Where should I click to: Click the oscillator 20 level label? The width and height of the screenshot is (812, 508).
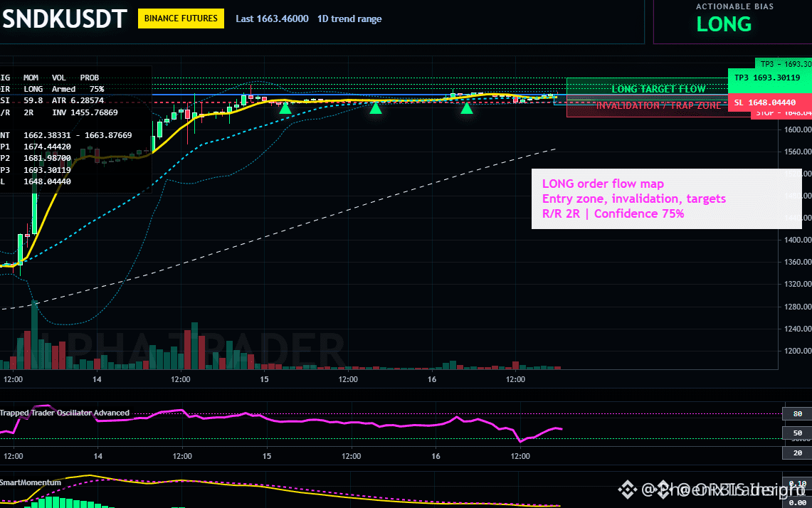point(798,453)
